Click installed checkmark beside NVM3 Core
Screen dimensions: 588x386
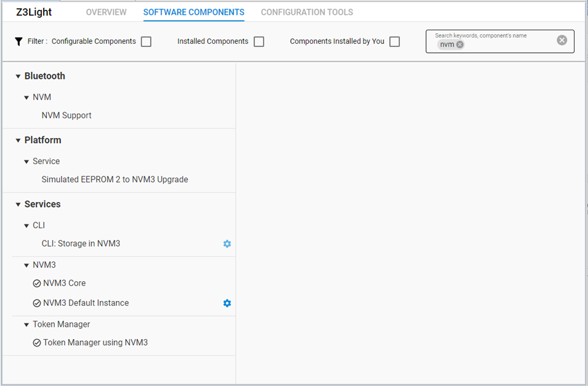(36, 283)
